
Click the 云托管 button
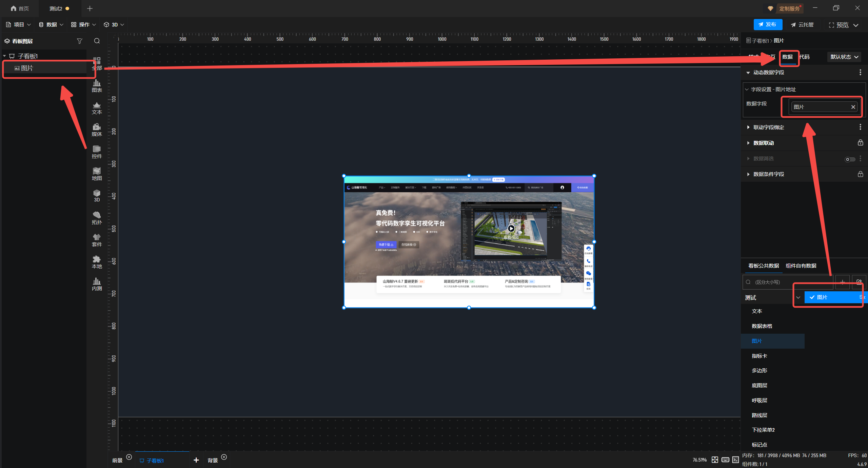802,24
